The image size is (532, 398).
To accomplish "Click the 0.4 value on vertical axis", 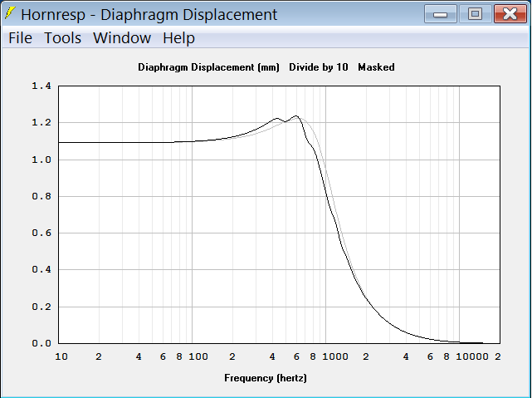I will tap(41, 270).
